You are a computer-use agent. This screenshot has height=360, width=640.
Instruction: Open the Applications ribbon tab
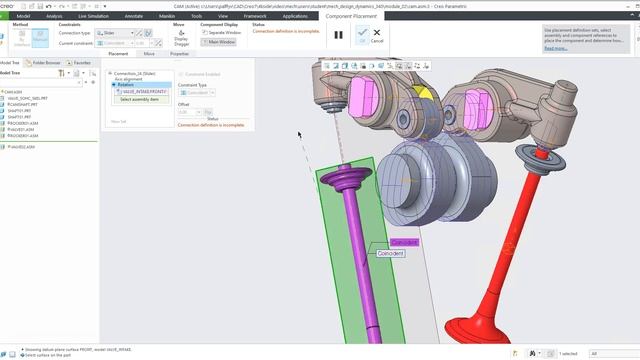click(x=295, y=16)
